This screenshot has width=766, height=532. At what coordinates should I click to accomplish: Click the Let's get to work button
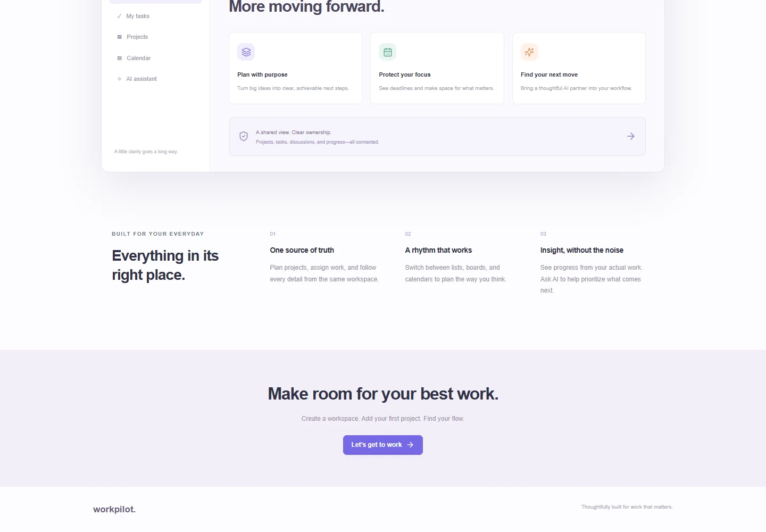pyautogui.click(x=383, y=445)
